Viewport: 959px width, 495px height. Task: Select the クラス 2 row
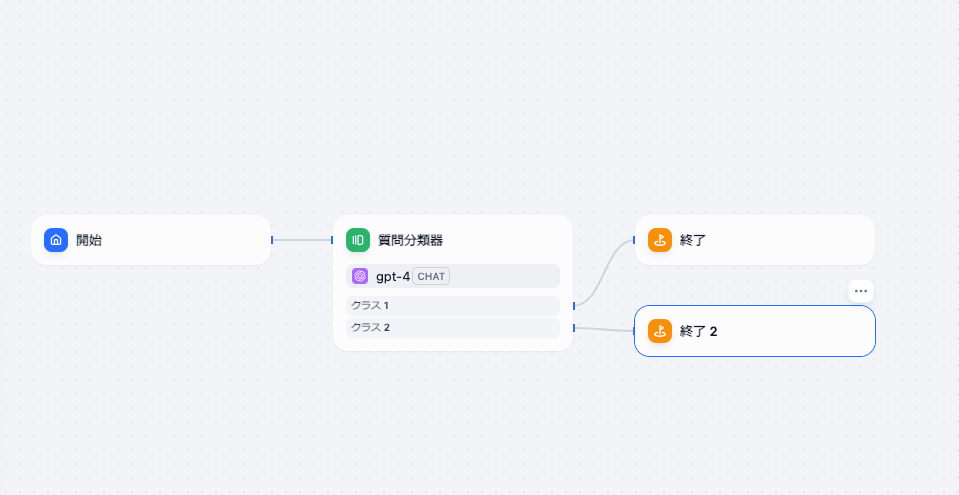[x=452, y=327]
